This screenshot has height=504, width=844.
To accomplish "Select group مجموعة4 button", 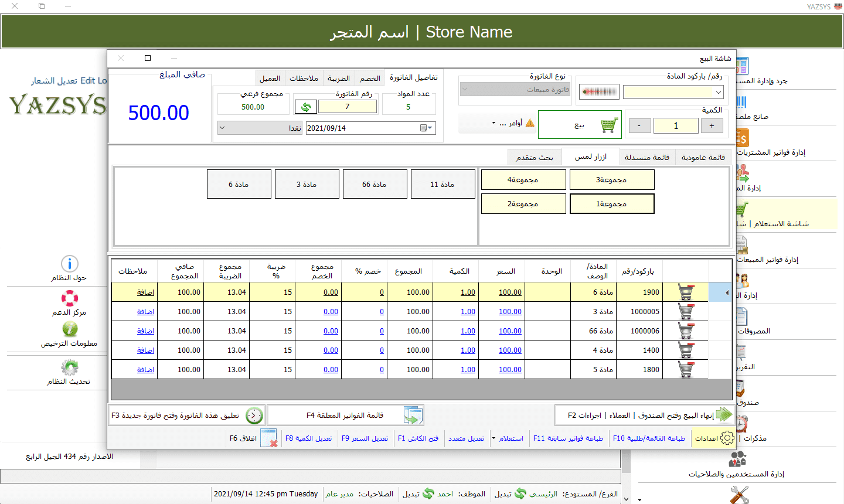I will click(523, 180).
